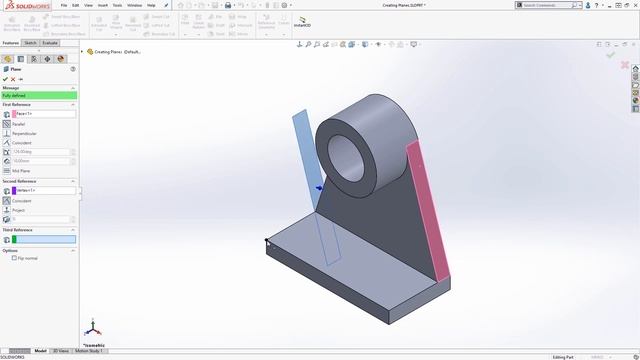Screen dimensions: 640x360
Task: Open Hide/Show Items icon in heads-up toolbar
Action: point(378,44)
